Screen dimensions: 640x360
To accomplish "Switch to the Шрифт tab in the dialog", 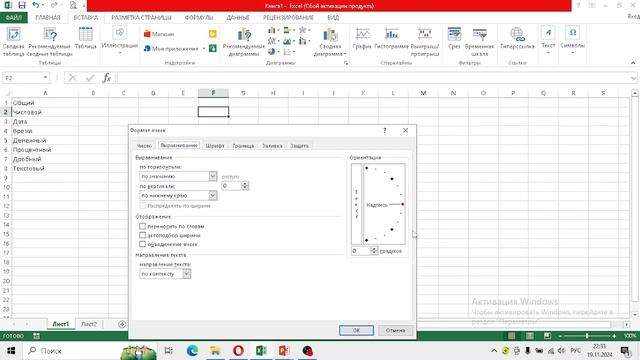I will click(x=215, y=146).
